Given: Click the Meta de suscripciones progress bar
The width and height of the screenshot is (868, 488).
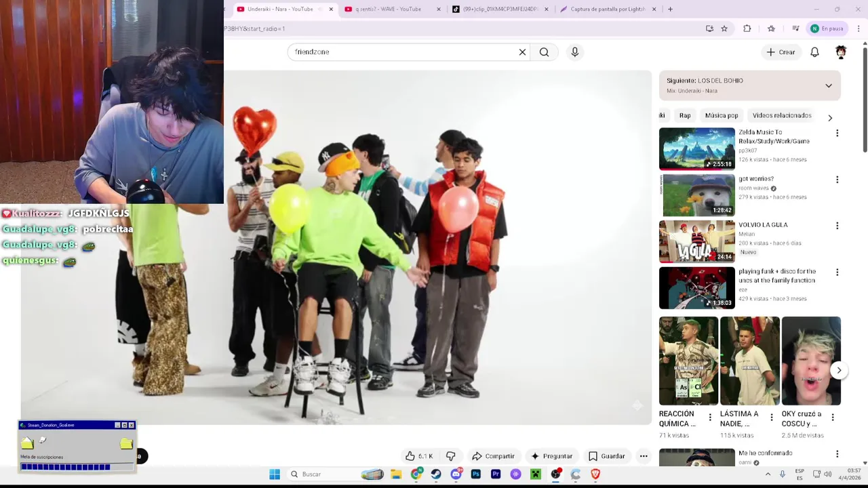Looking at the screenshot, I should pyautogui.click(x=77, y=467).
